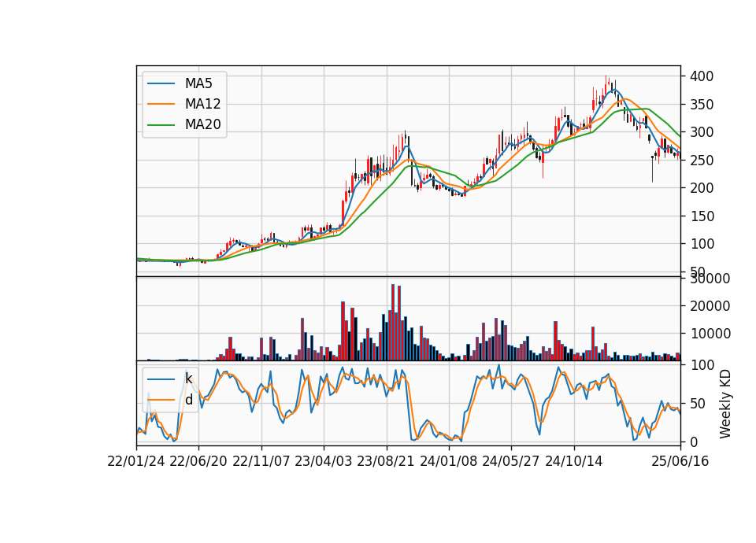Click the blue MA5 legend line sample
Viewport: 756px width, 543px height.
[x=161, y=84]
